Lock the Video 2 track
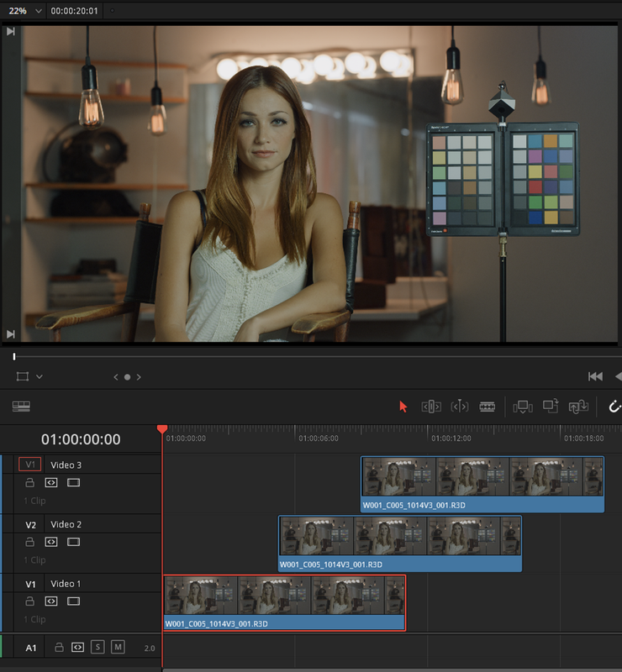 tap(29, 542)
